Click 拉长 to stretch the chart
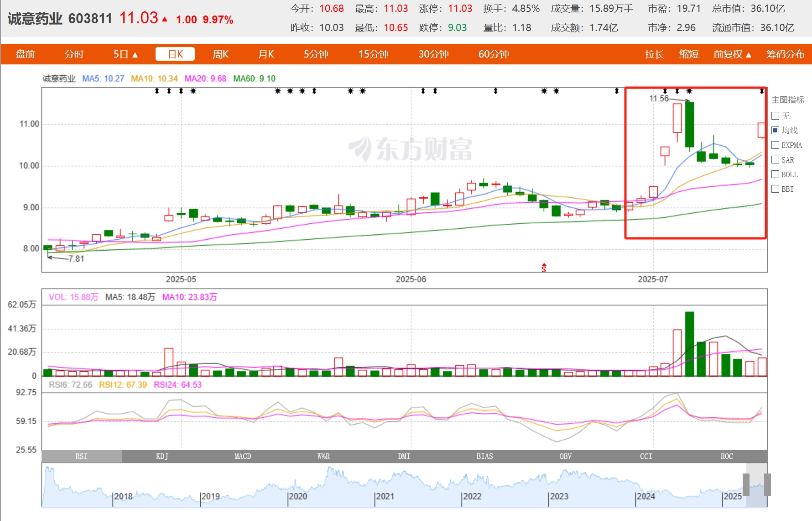Screen dimensions: 812x521 click(x=654, y=54)
